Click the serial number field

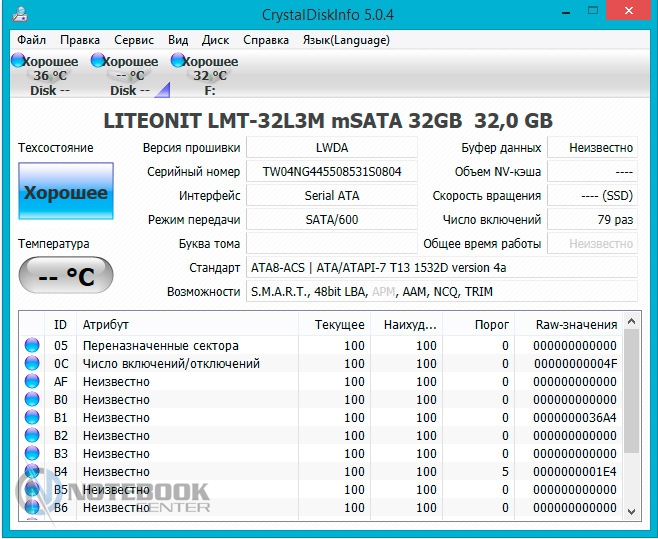coord(332,172)
